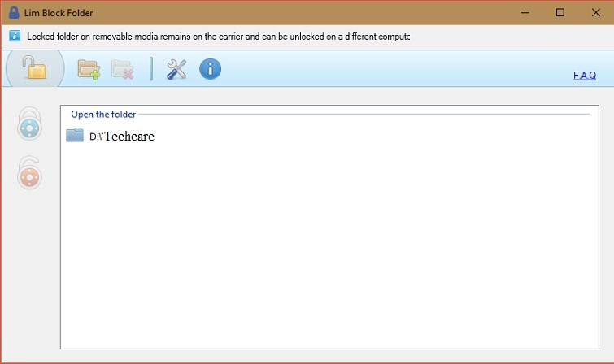Screen dimensions: 614x364
Task: Add a folder using the folder-plus icon
Action: [89, 69]
